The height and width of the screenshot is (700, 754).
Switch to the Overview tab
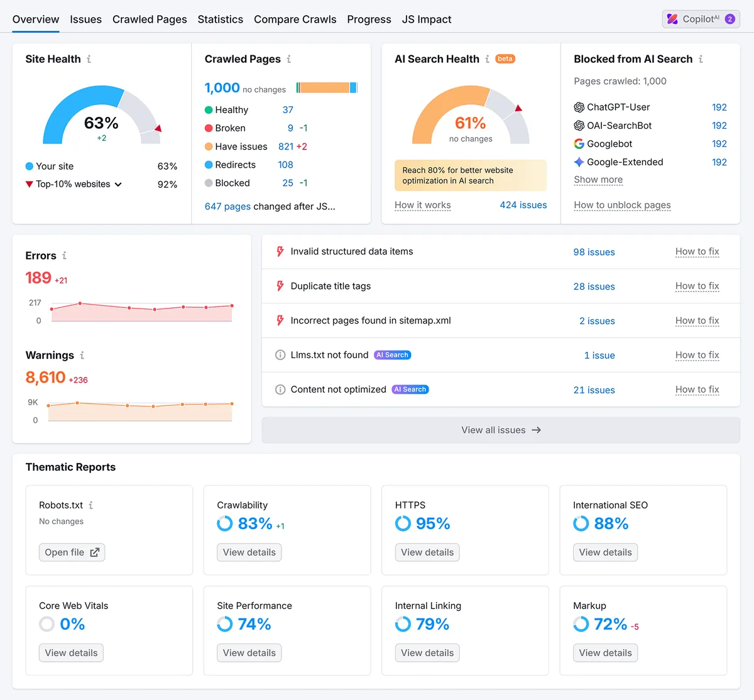point(36,19)
